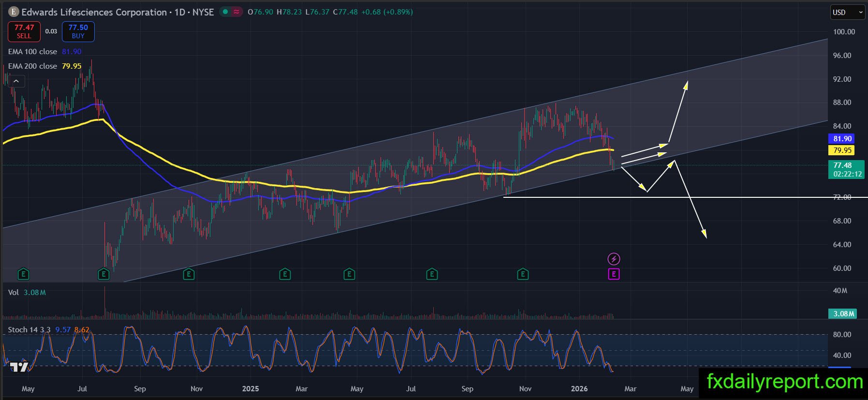The width and height of the screenshot is (868, 400).
Task: Click the Nov label just before 2025
Action: coord(196,389)
